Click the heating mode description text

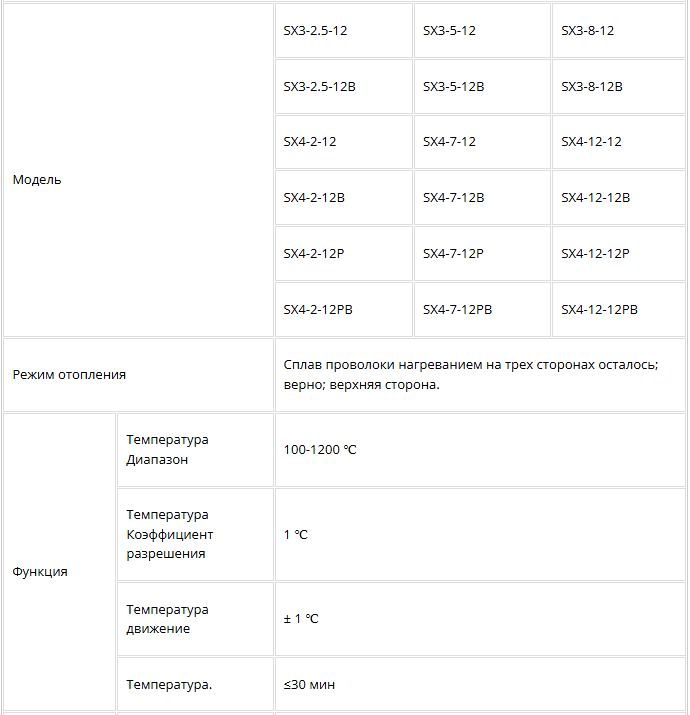(x=470, y=375)
